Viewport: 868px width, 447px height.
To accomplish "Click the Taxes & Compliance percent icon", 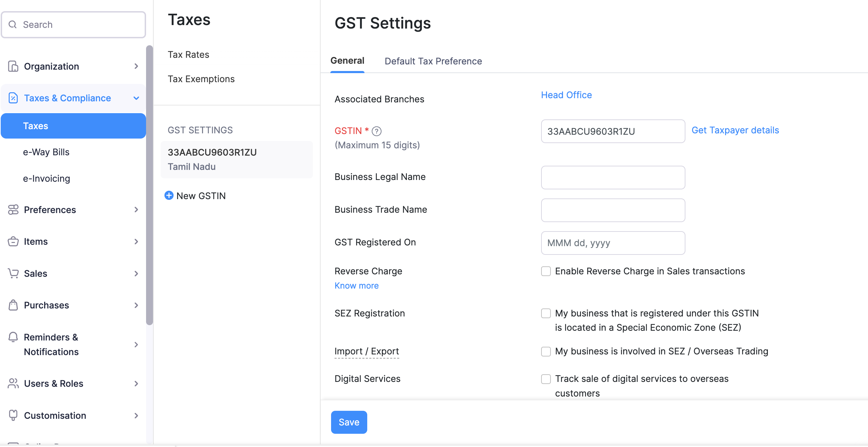I will [x=13, y=98].
